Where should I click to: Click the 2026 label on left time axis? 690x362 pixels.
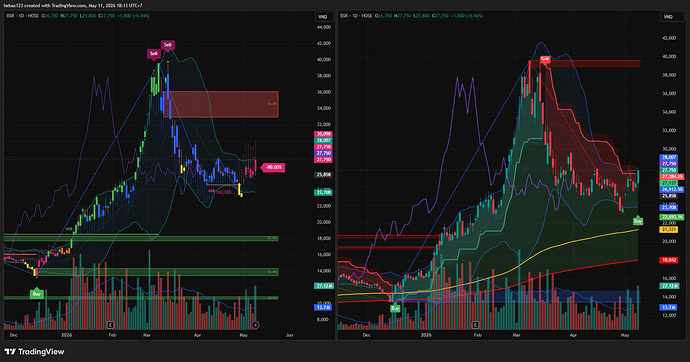[66, 335]
